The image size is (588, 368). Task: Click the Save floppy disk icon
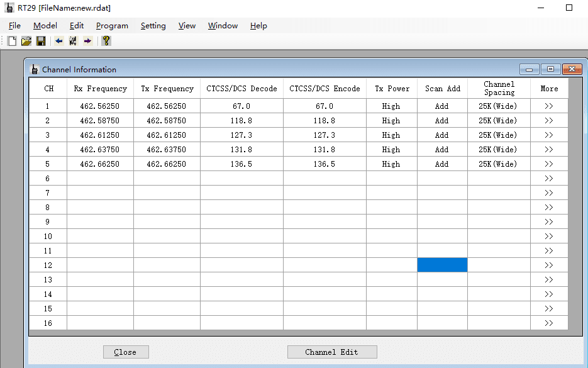tap(41, 41)
